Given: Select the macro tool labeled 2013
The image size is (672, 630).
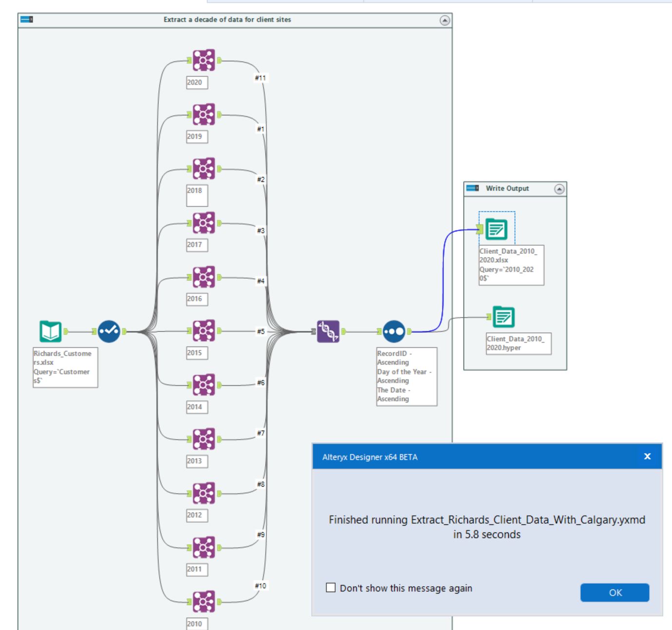Looking at the screenshot, I should click(x=204, y=439).
